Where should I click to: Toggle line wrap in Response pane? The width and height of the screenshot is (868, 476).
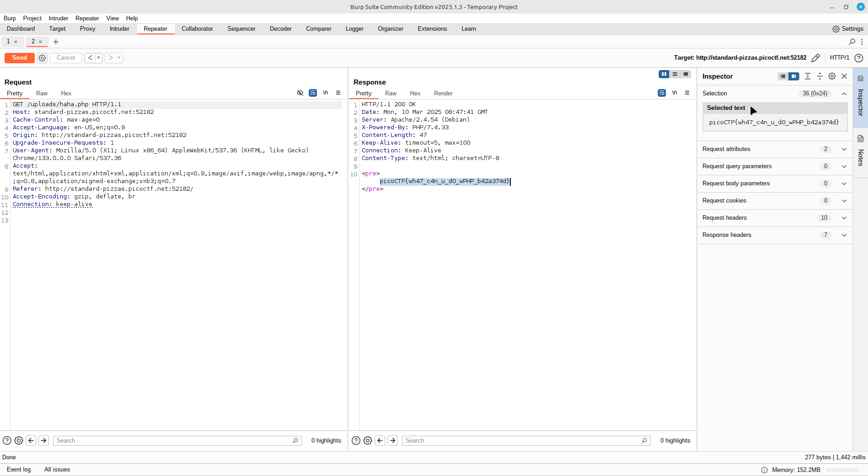[662, 93]
